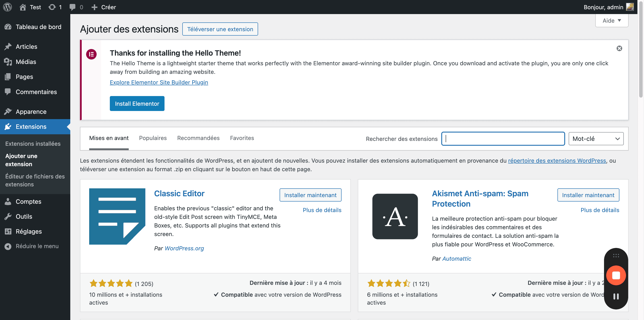644x320 pixels.
Task: Collapse sidebar with Réduire le menu
Action: tap(35, 246)
